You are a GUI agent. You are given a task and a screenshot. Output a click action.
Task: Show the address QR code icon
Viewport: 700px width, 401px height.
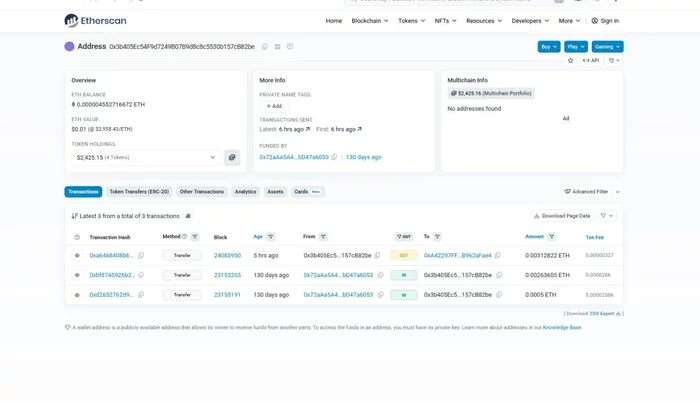pyautogui.click(x=277, y=46)
